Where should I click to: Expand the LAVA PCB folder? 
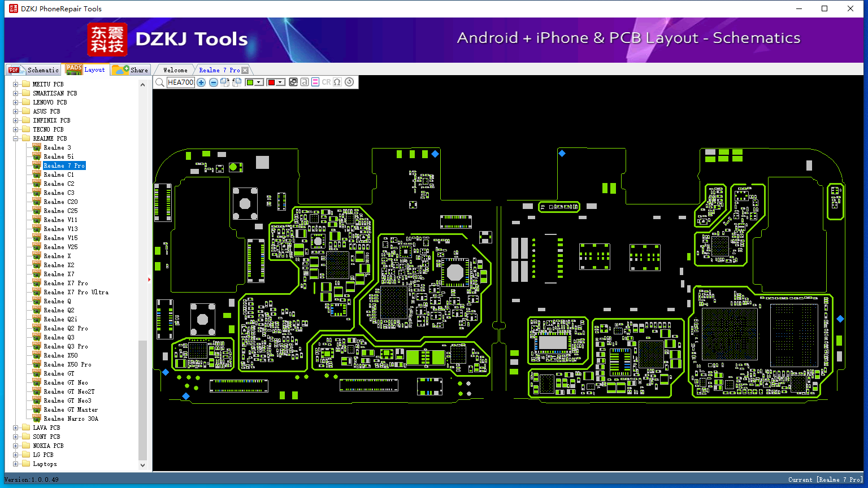tap(16, 428)
